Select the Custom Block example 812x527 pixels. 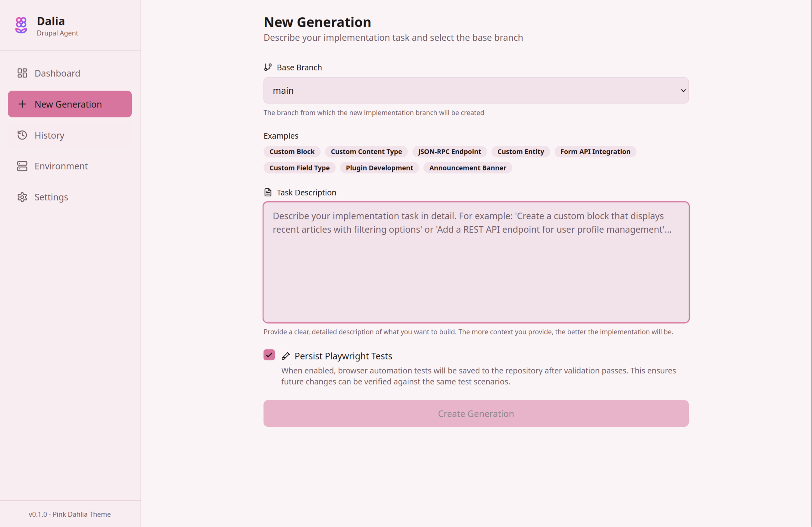[292, 151]
